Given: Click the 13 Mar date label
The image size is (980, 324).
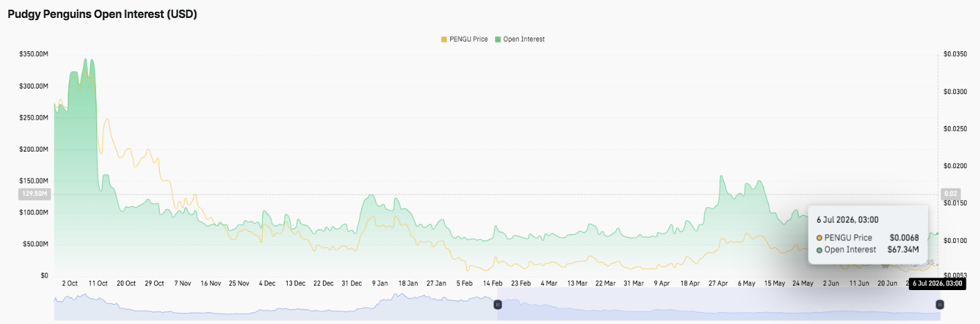Looking at the screenshot, I should pos(577,284).
